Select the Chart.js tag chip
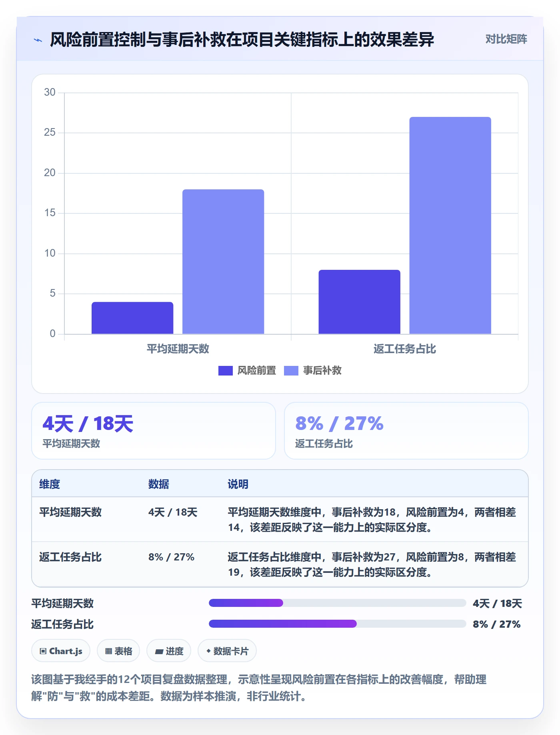The width and height of the screenshot is (560, 735). point(61,651)
